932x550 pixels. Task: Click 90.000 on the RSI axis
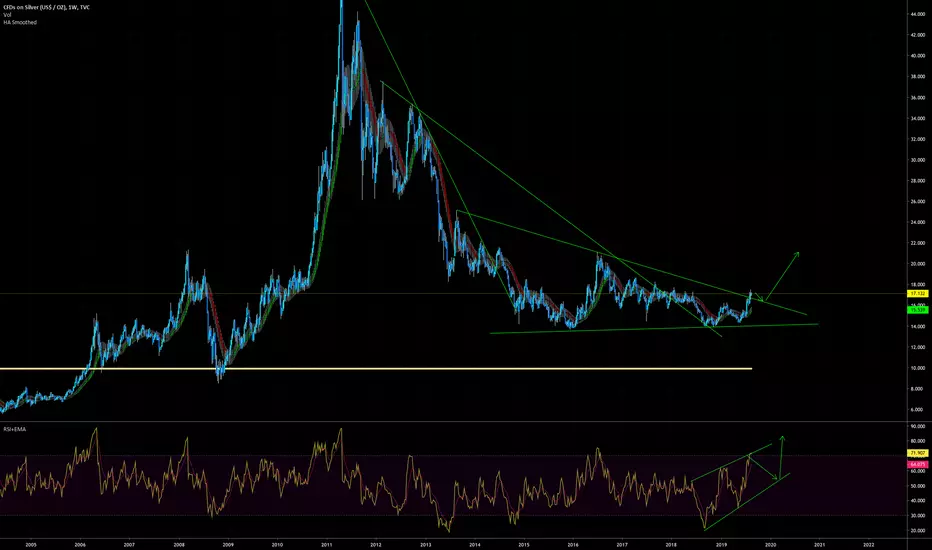(x=917, y=426)
